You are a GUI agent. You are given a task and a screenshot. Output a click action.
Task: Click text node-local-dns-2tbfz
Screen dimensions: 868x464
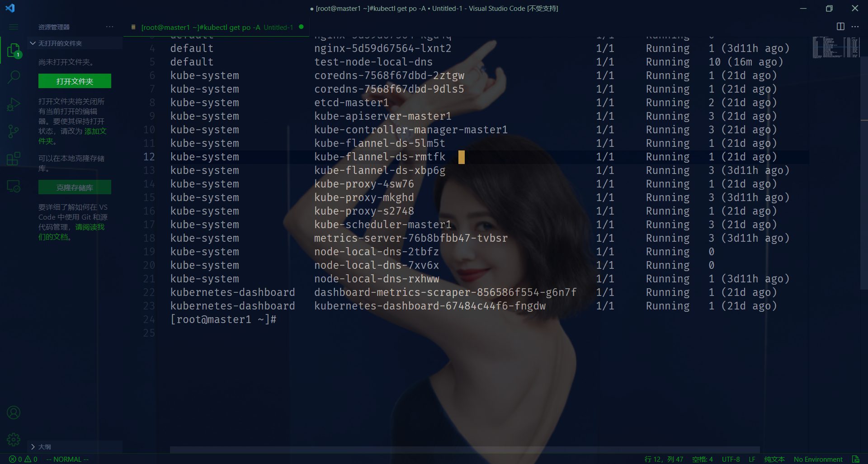click(x=377, y=252)
